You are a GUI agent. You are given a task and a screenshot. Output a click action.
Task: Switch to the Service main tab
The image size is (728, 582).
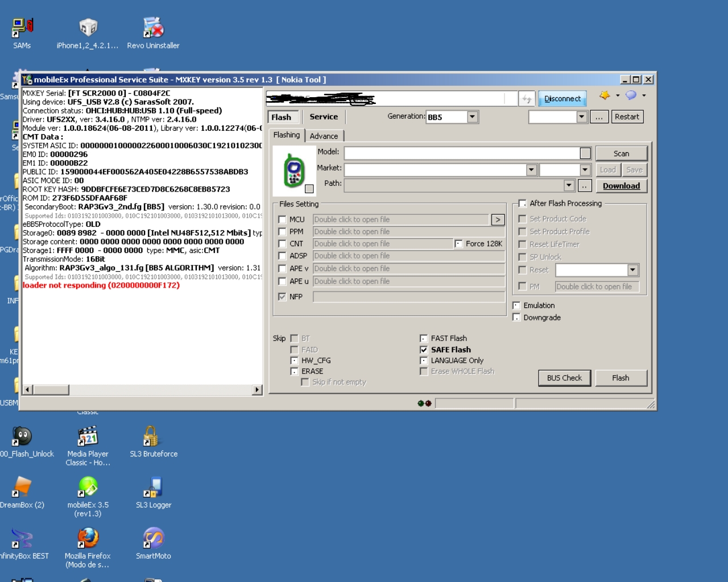click(324, 117)
